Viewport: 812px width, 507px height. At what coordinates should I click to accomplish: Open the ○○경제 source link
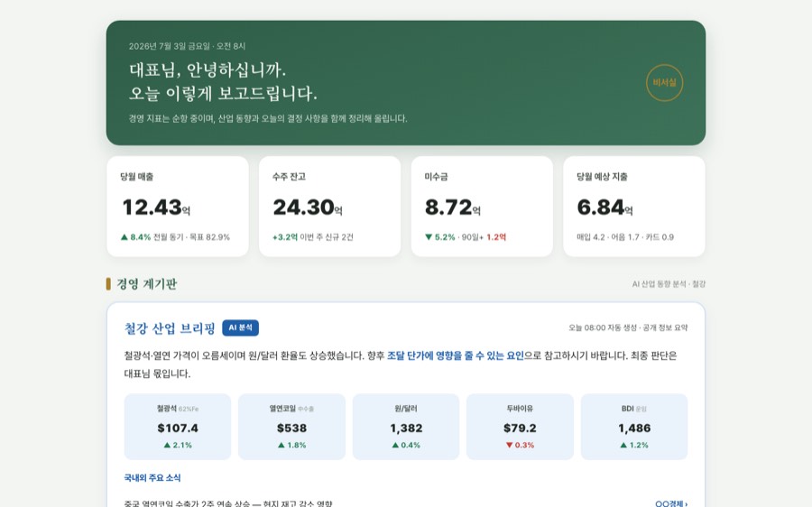671,503
